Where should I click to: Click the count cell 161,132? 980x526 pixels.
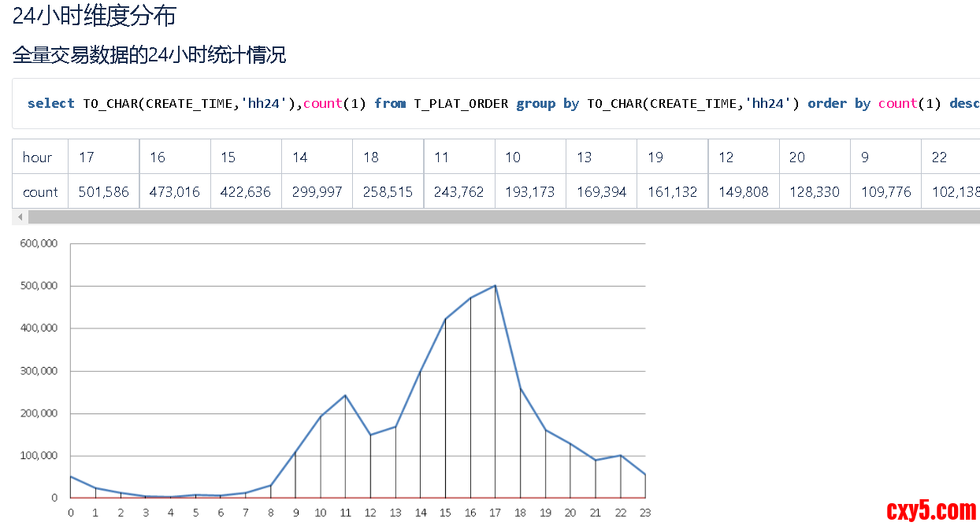[672, 191]
